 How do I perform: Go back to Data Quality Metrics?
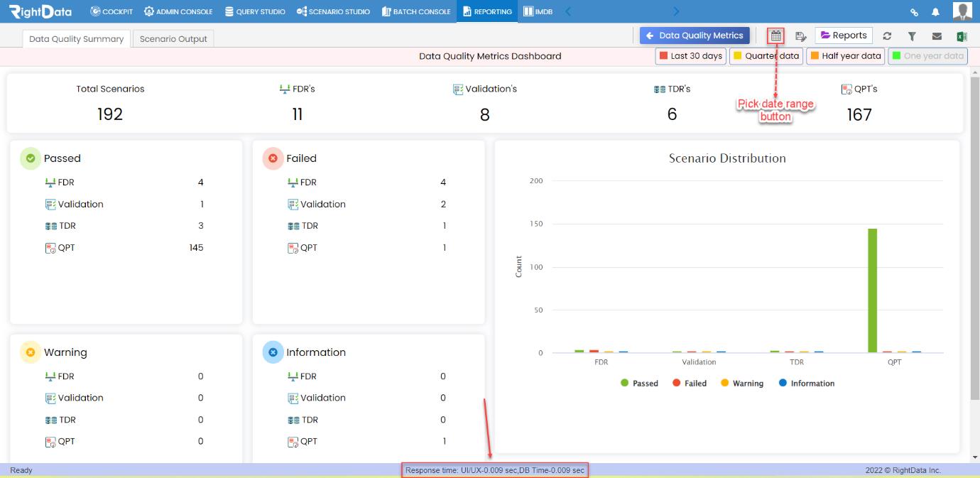[695, 36]
